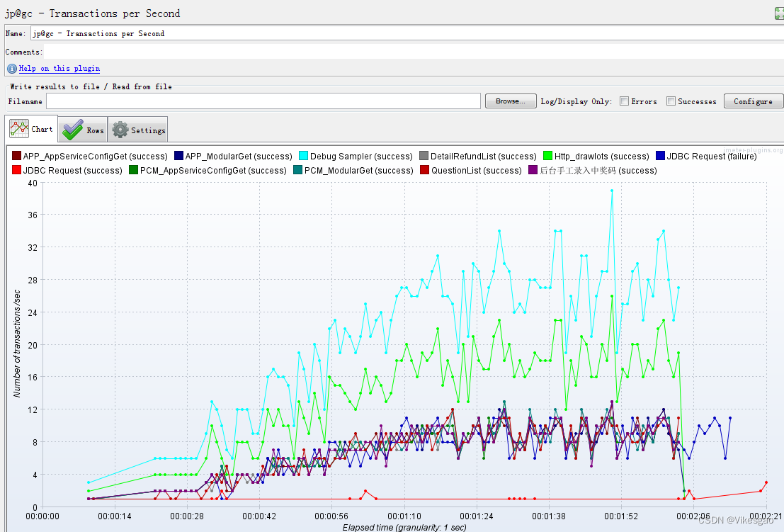Image resolution: width=784 pixels, height=532 pixels.
Task: Focus the Name input field
Action: click(407, 33)
